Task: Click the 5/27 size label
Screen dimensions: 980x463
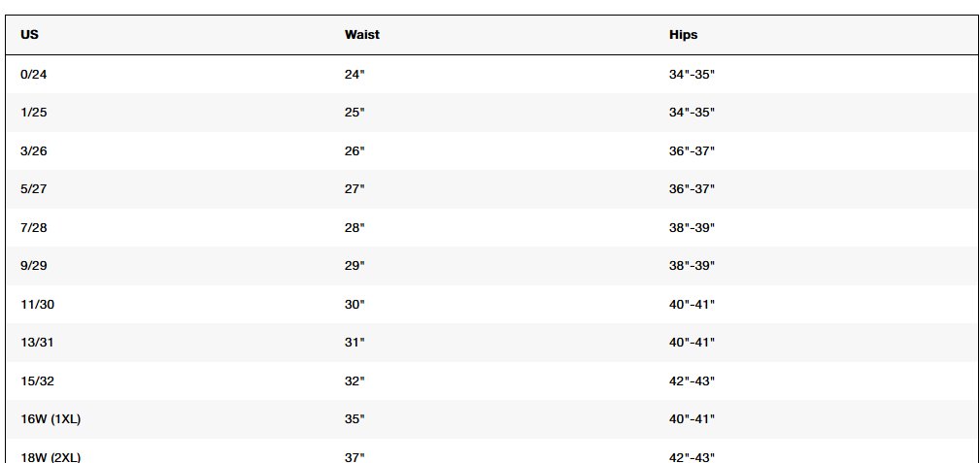Action: [34, 188]
